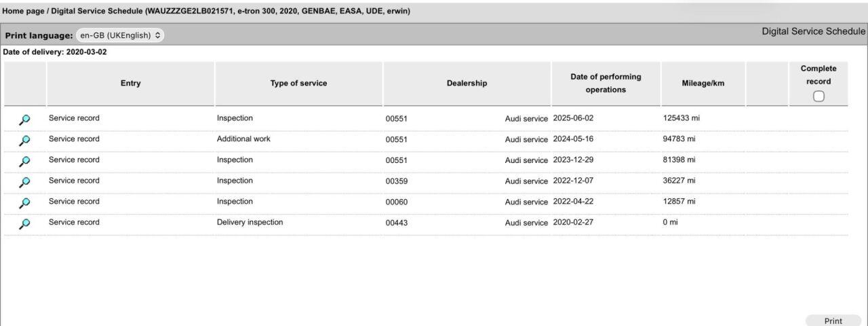View Delivery inspection record via magnifier icon

(x=24, y=224)
